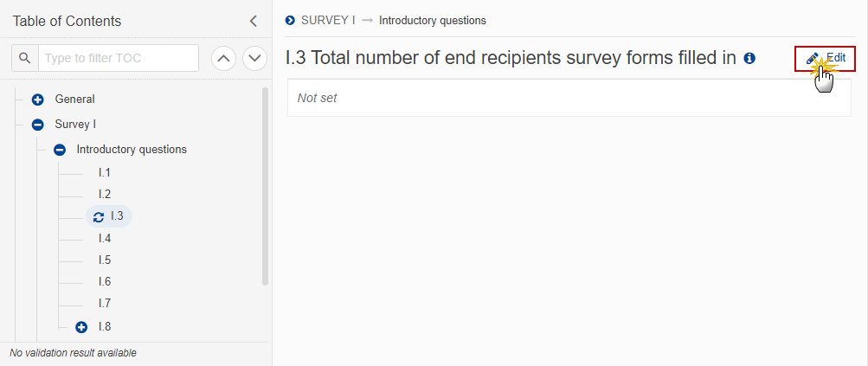This screenshot has height=366, width=868.
Task: Click SURVEY I in the breadcrumb
Action: [328, 21]
